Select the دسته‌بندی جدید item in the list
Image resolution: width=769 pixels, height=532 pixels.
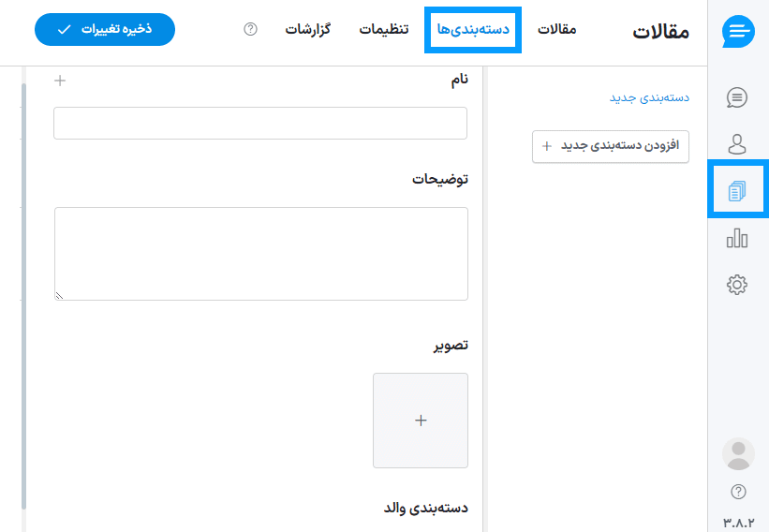649,97
